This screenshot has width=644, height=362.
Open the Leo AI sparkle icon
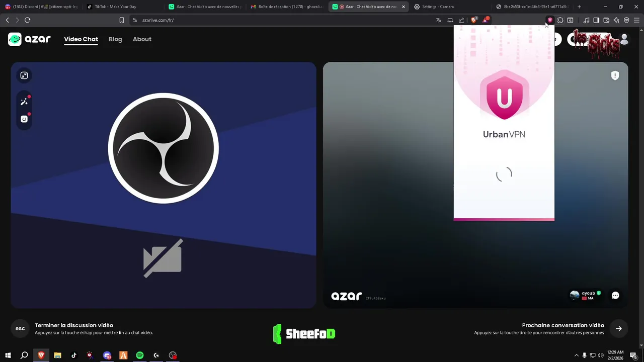point(616,20)
